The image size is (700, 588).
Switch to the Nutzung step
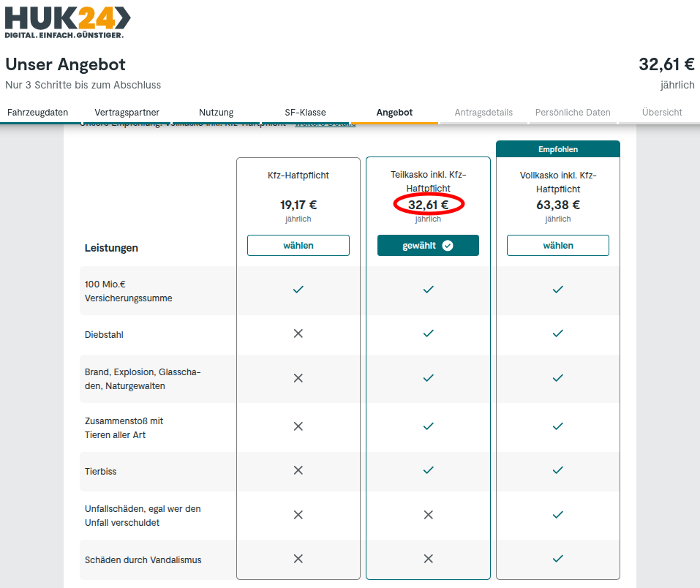tap(216, 113)
